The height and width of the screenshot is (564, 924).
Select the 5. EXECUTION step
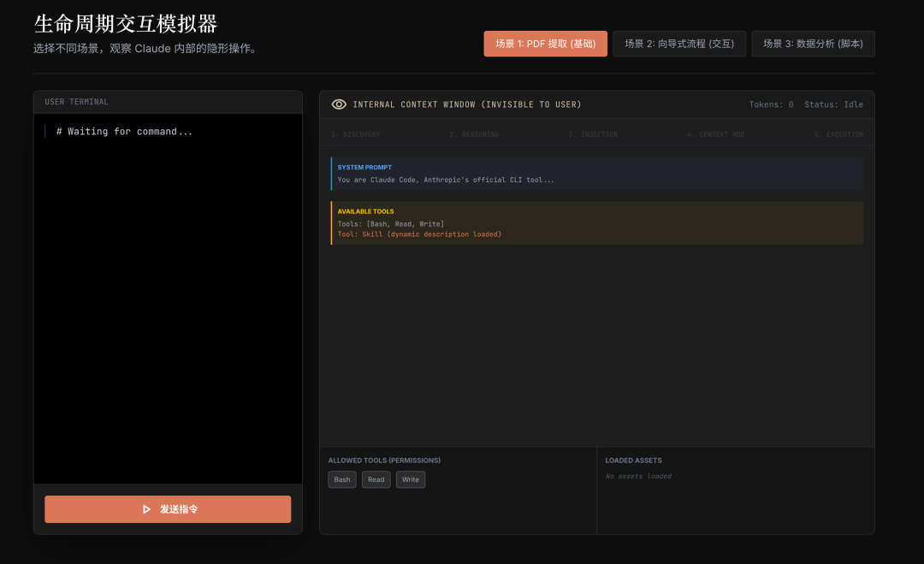tap(838, 134)
